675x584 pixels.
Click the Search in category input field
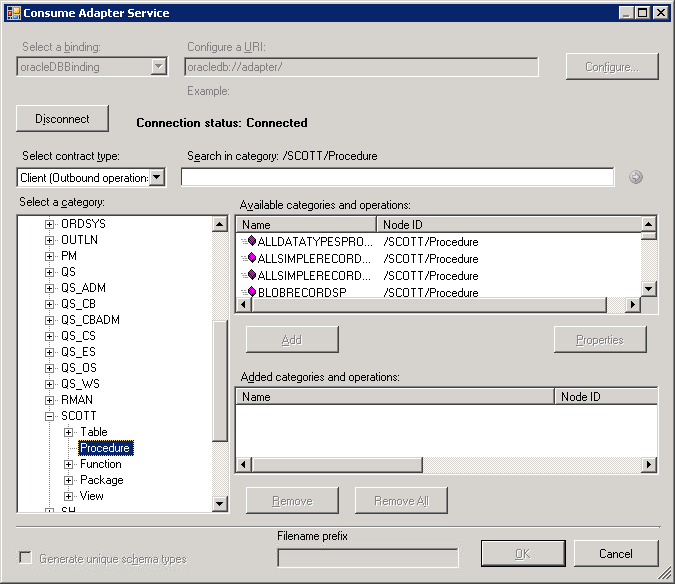pyautogui.click(x=397, y=177)
